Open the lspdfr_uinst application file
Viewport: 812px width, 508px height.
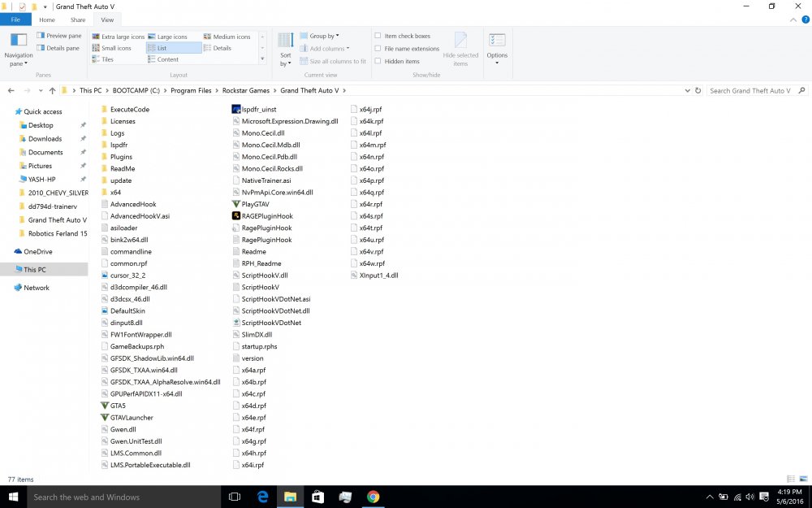254,110
